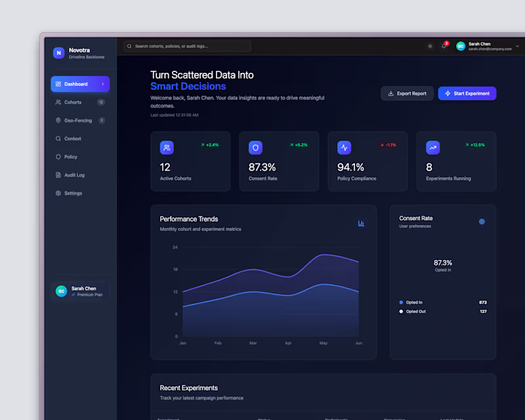Click the Novotra N logo icon
This screenshot has width=525, height=420.
tap(58, 53)
